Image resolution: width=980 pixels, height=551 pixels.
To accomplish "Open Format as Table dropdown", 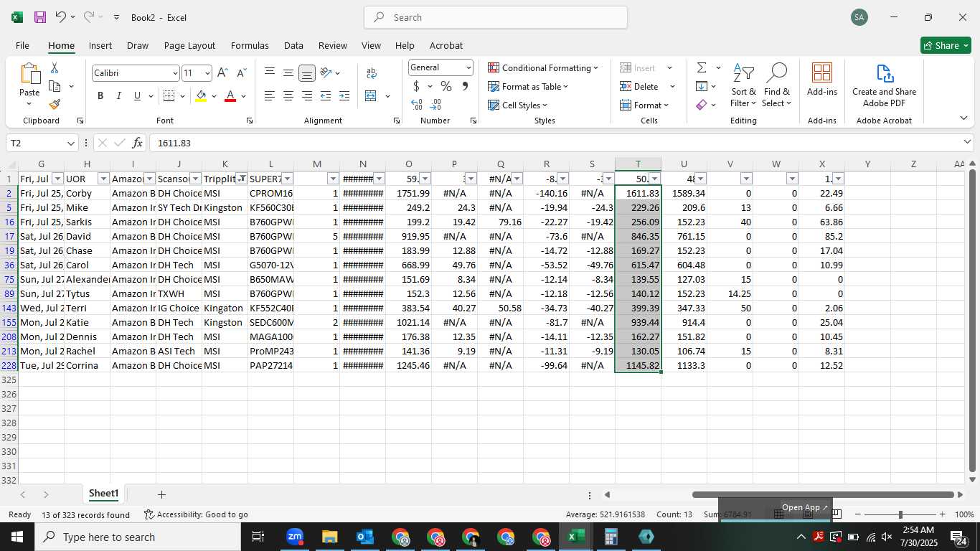I will pos(528,86).
